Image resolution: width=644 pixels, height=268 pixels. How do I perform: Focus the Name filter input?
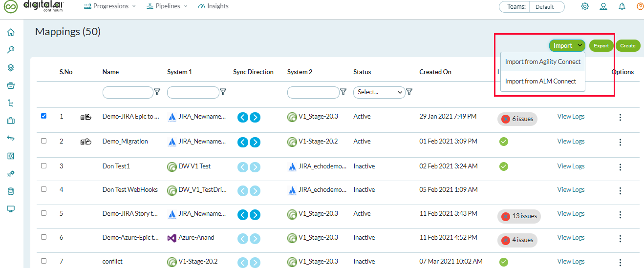[x=128, y=92]
